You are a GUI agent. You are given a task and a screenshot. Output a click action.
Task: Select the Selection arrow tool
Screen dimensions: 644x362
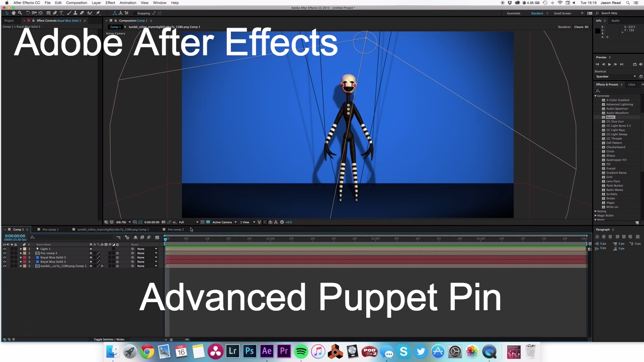coord(7,13)
